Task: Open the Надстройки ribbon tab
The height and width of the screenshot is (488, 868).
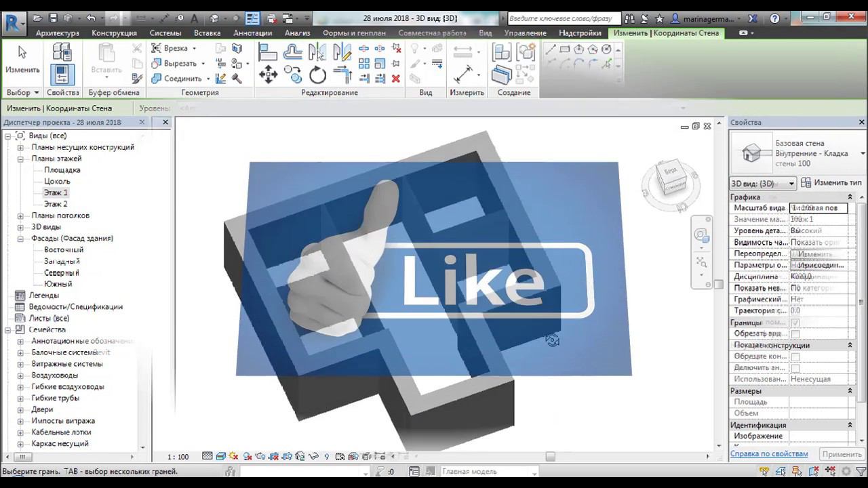Action: (580, 33)
